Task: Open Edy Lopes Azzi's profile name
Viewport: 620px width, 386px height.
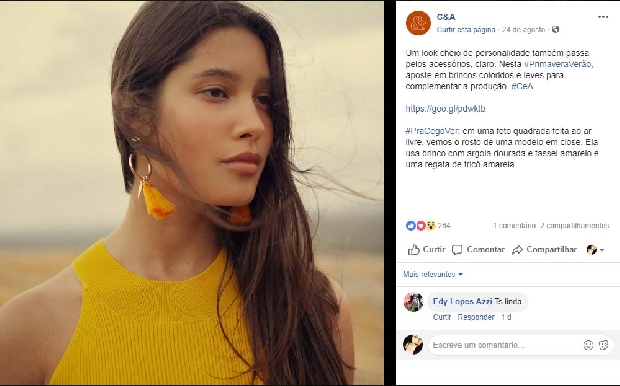Action: tap(462, 301)
